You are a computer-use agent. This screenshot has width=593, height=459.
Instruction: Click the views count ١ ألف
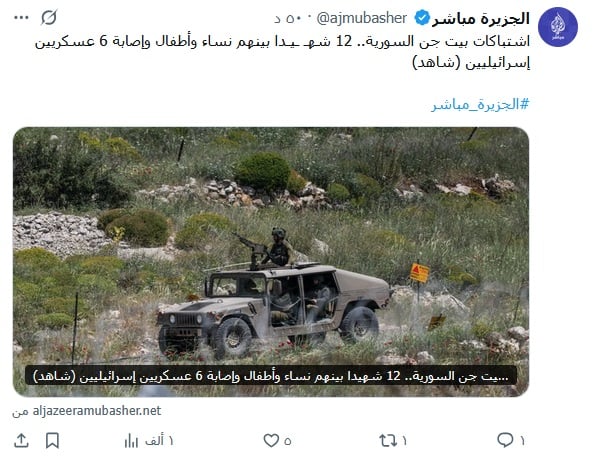(x=159, y=440)
